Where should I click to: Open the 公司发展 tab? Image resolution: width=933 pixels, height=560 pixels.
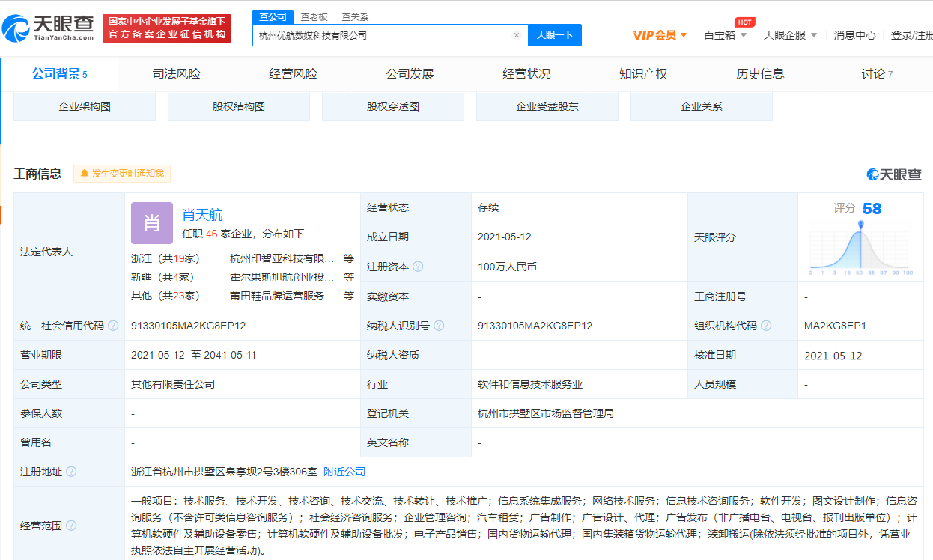pyautogui.click(x=410, y=74)
